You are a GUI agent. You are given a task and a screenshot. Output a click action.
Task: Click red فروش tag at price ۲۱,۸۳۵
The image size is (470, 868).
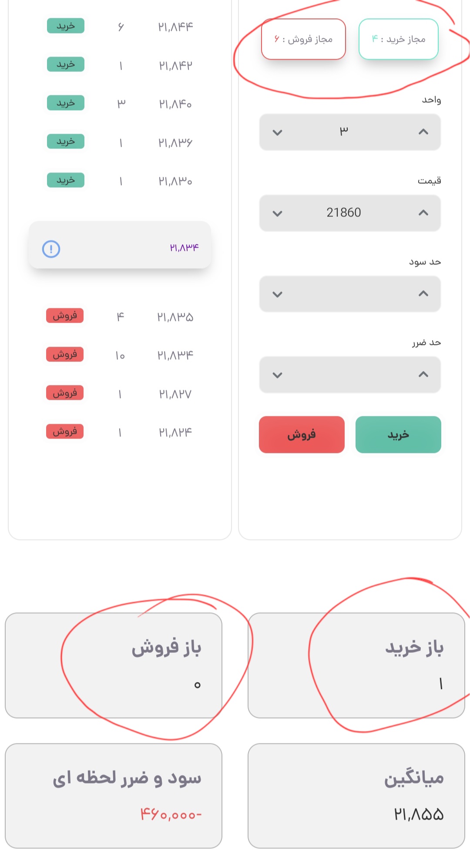[65, 316]
